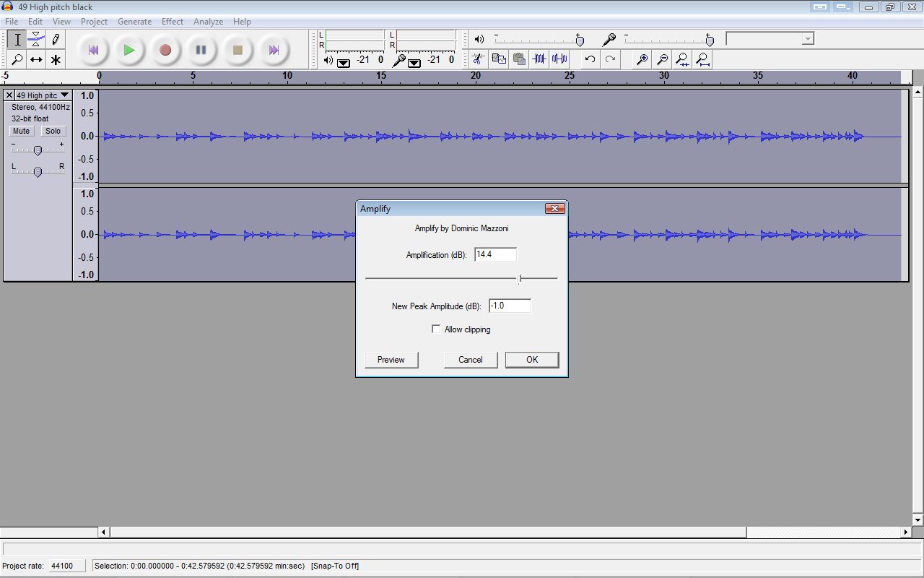Click the green Play button
This screenshot has width=924, height=578.
point(129,50)
